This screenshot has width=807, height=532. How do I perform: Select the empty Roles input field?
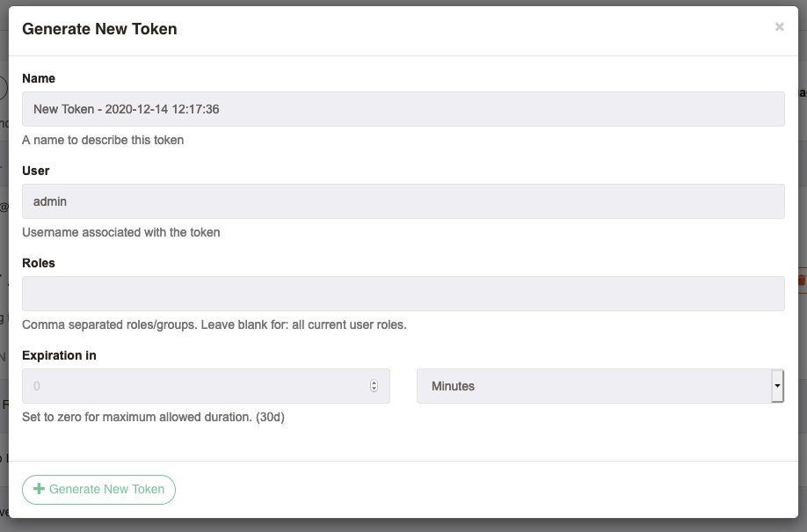click(403, 294)
